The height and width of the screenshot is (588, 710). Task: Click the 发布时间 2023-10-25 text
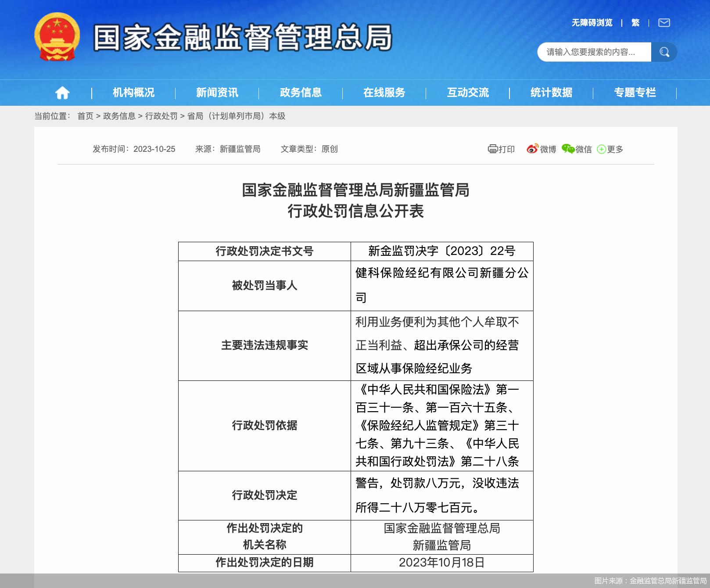[x=134, y=149]
